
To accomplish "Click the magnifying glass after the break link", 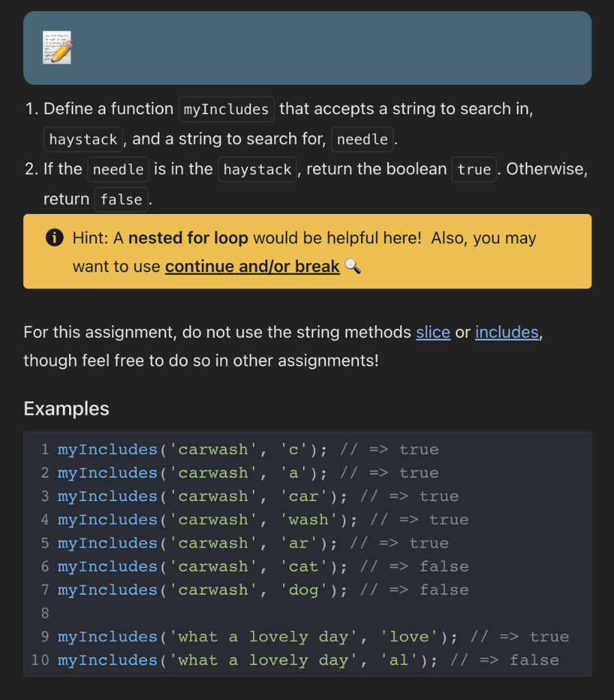I will coord(353,267).
